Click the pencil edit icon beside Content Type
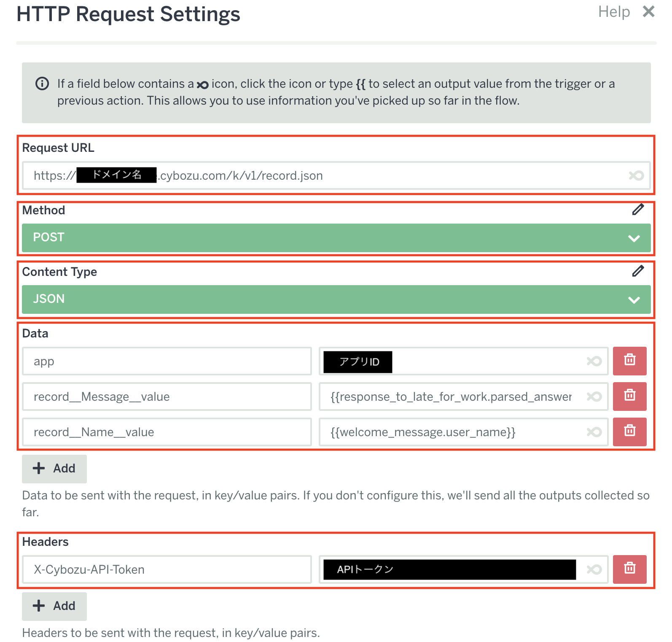This screenshot has width=672, height=642. pos(638,271)
